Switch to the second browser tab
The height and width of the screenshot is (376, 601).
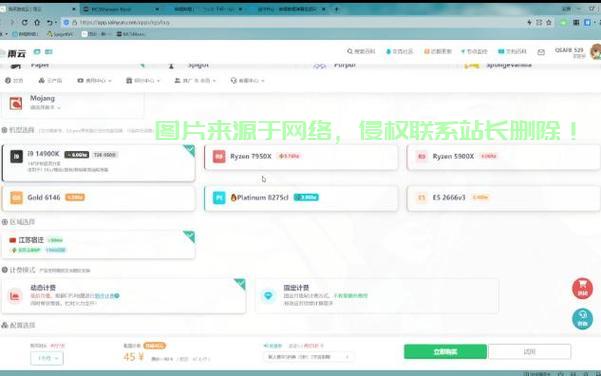point(122,9)
